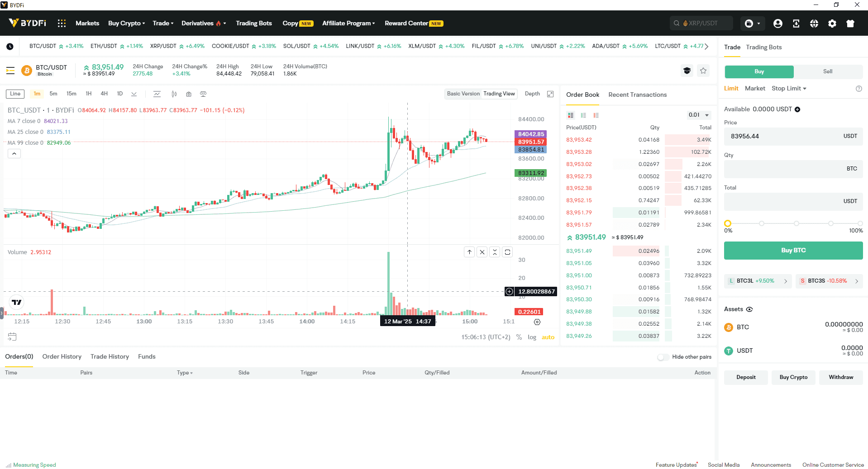Open Trade History tab
The image size is (868, 469).
110,357
